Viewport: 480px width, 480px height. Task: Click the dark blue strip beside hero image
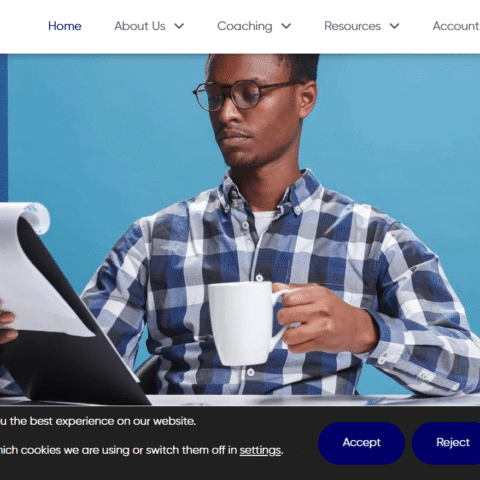(x=4, y=128)
